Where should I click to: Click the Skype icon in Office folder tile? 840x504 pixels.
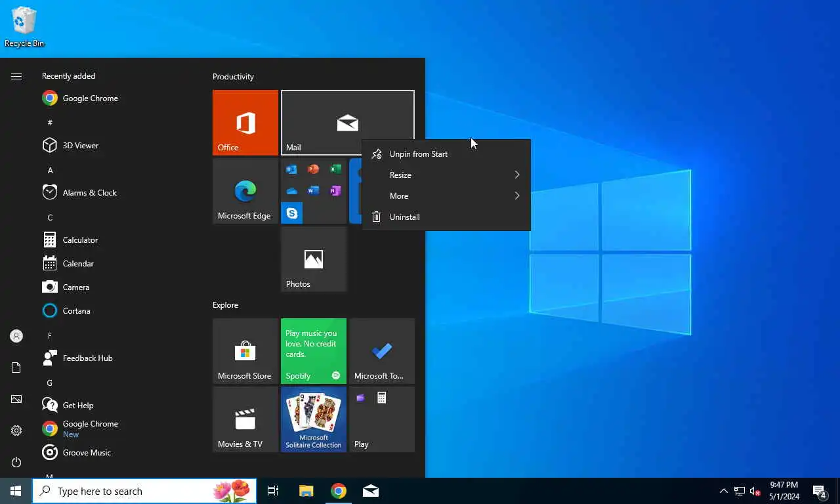[x=292, y=213]
